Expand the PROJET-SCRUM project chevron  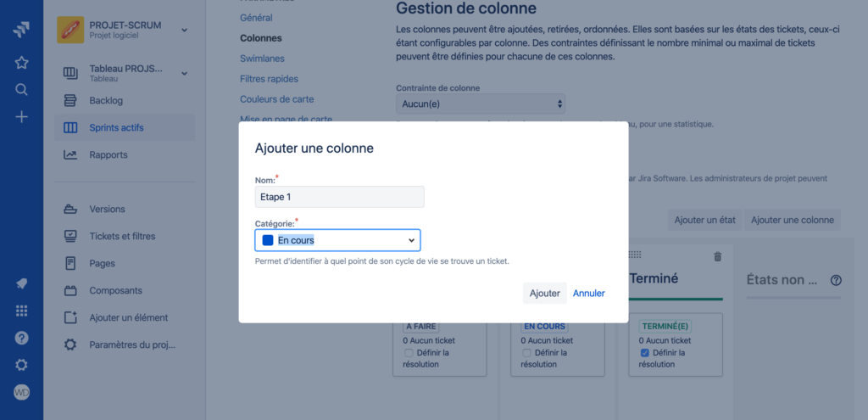185,31
